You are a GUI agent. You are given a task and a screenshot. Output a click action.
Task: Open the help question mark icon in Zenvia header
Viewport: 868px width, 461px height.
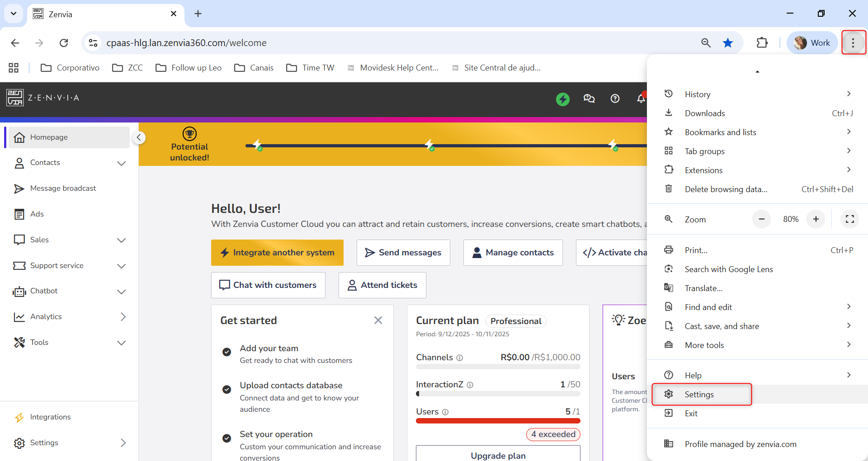[x=615, y=99]
